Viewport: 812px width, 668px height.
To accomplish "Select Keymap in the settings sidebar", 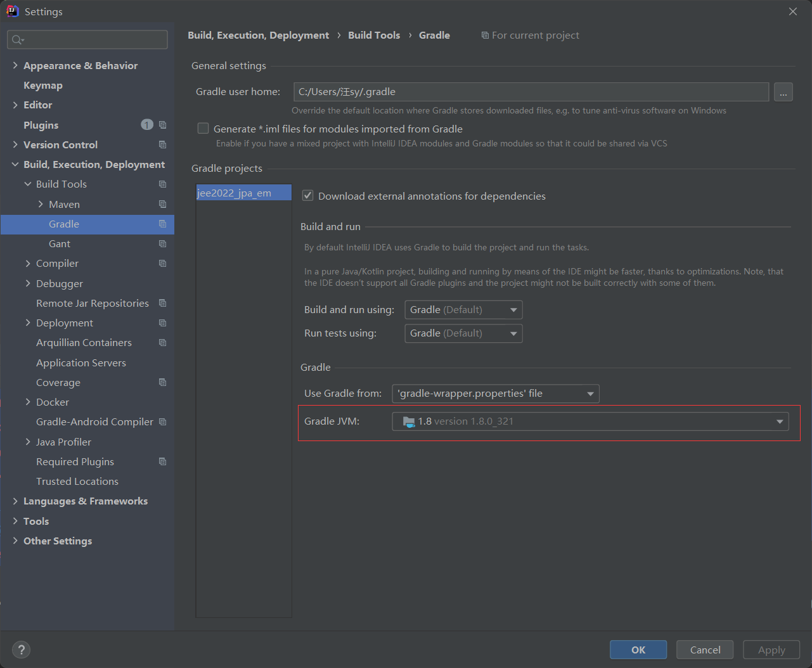I will [x=43, y=85].
